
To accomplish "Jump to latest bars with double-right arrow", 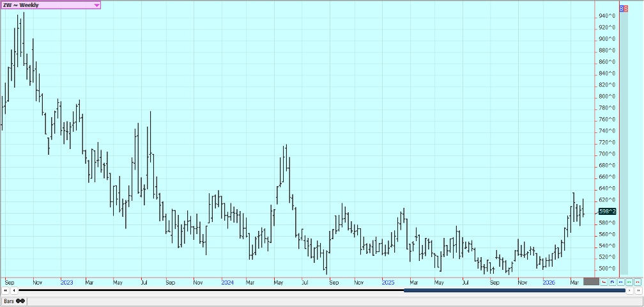I will 638,290.
